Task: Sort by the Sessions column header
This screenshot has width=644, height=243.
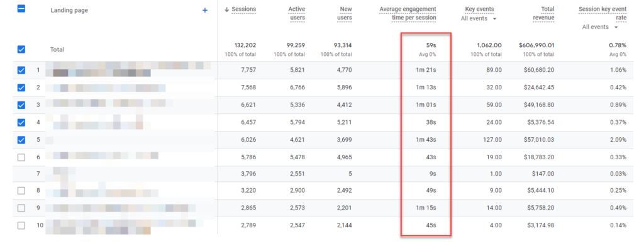Action: 243,9
